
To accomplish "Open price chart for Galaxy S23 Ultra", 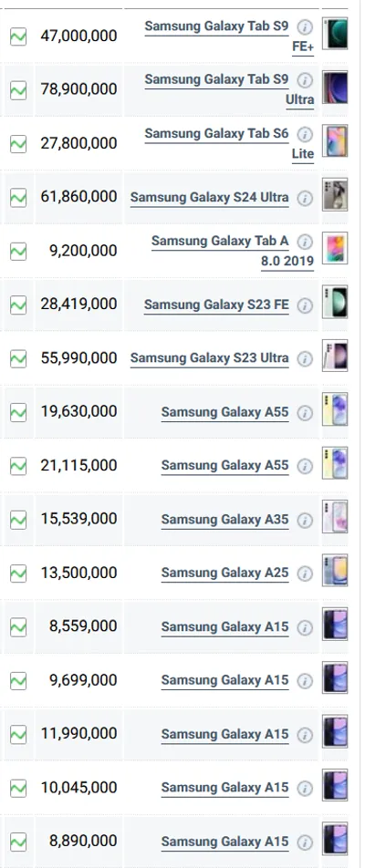I will 18,358.
